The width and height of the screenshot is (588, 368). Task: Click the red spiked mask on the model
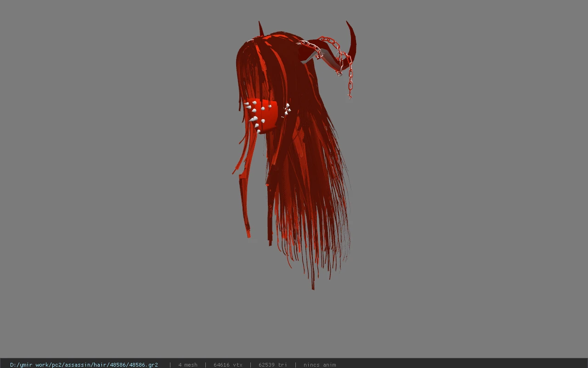262,115
